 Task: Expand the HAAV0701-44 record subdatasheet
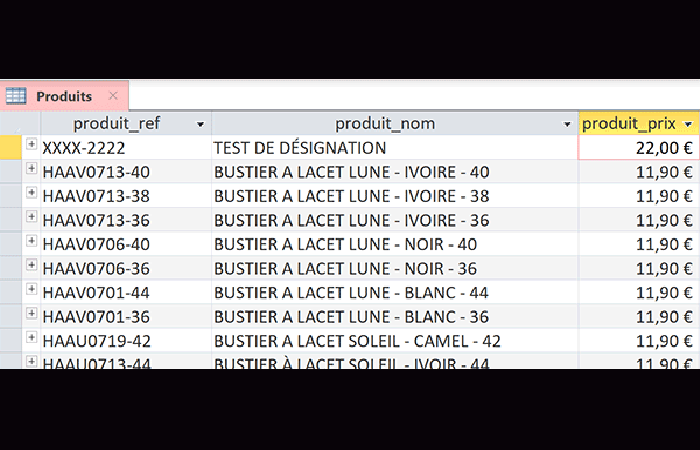(32, 290)
